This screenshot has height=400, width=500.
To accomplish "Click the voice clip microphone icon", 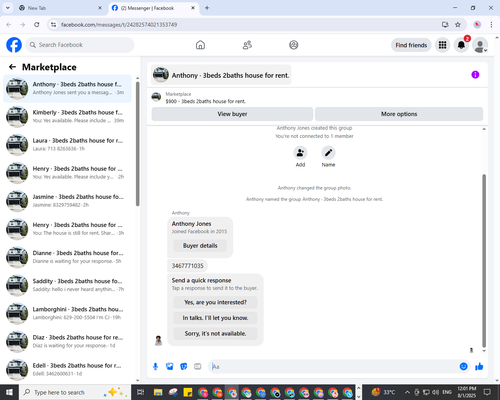I will click(155, 367).
